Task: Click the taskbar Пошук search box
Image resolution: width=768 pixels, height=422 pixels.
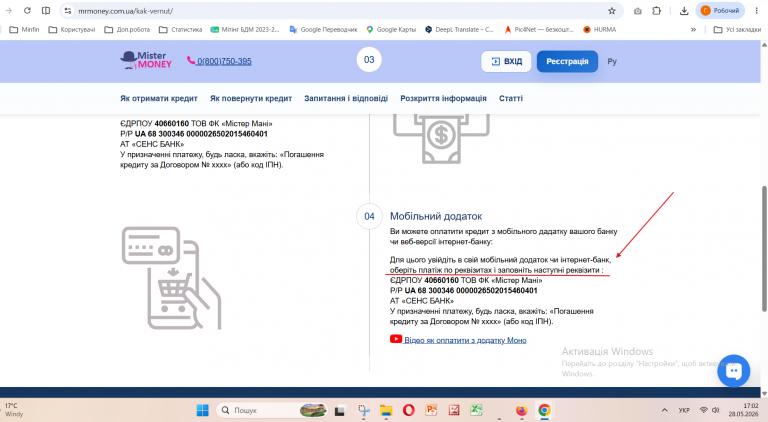Action: pos(272,410)
